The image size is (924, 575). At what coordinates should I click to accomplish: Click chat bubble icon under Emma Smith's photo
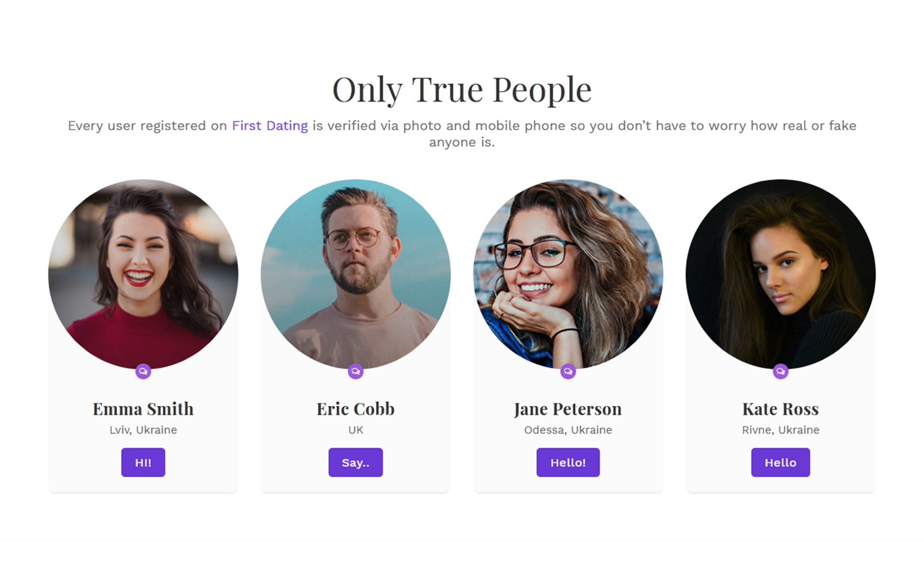143,371
